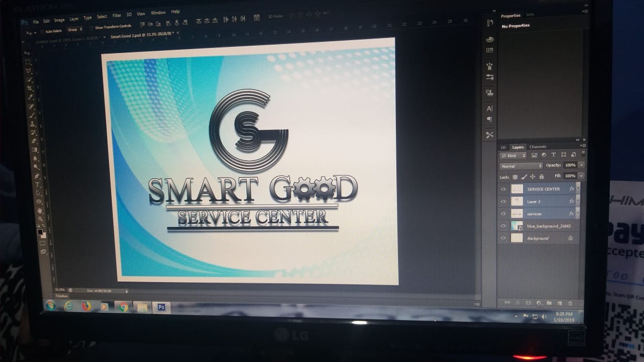Expand effects on Layer 2
Screen dimensions: 644x362
coord(578,201)
